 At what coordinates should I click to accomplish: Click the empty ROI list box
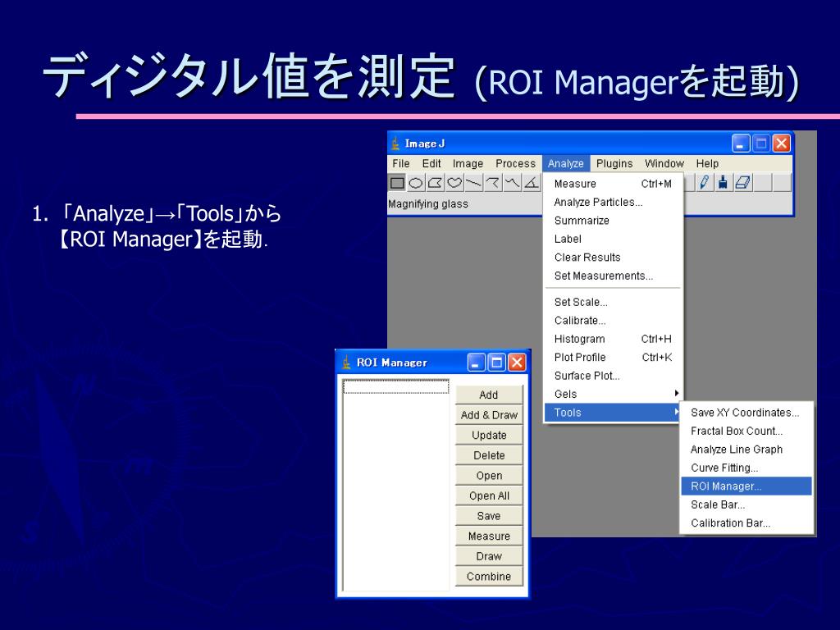[396, 485]
